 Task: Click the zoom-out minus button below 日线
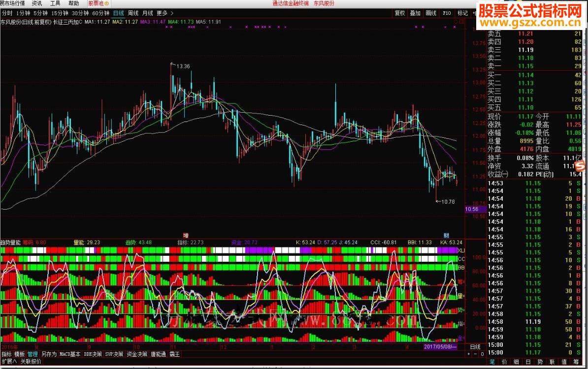click(x=476, y=354)
